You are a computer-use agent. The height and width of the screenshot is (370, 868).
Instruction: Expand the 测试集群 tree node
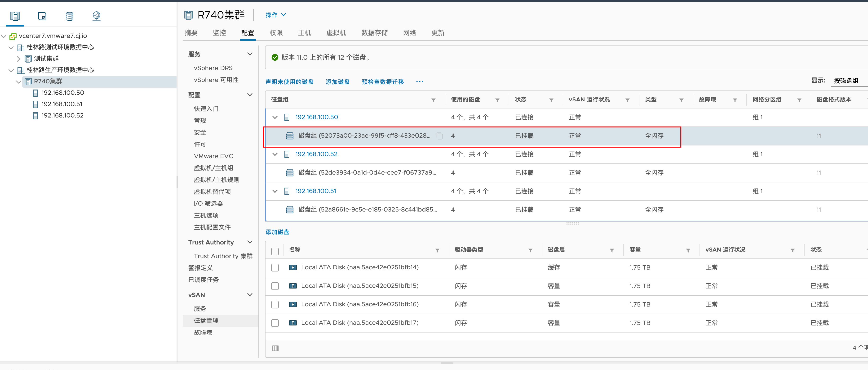(18, 59)
